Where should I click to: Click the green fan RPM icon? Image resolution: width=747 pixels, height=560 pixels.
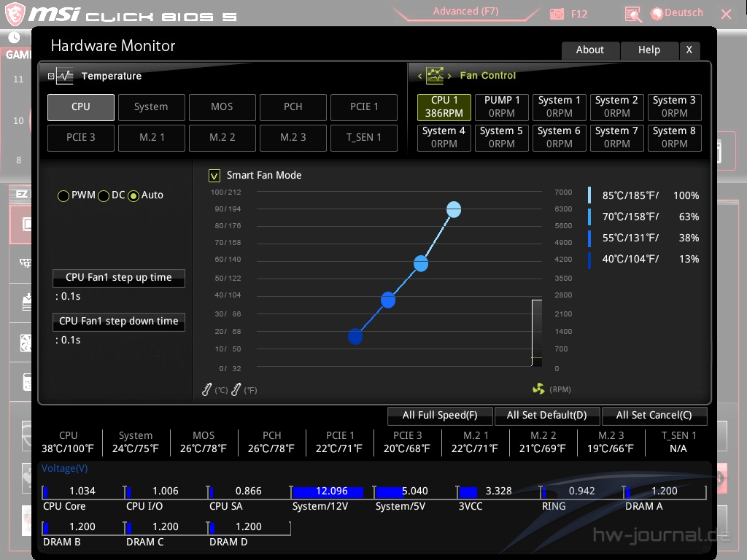pyautogui.click(x=538, y=389)
